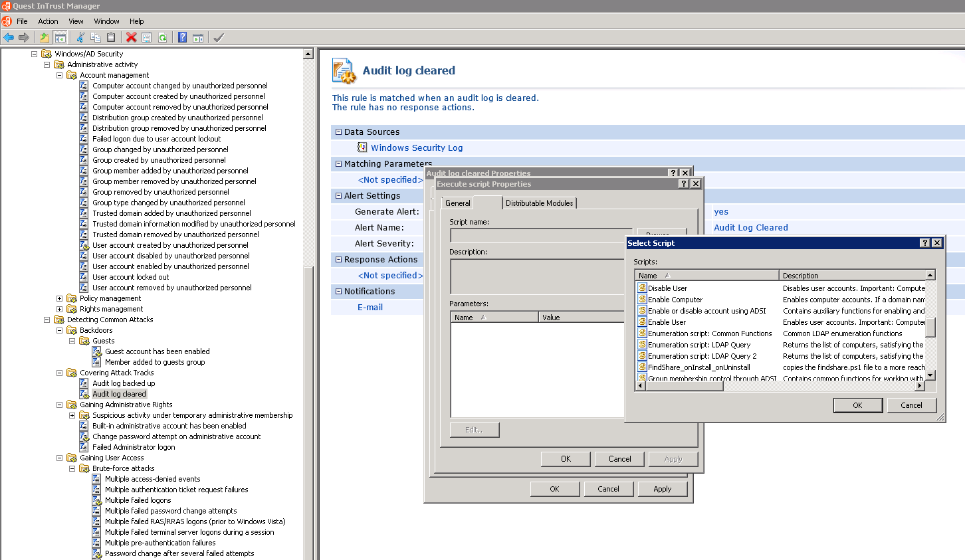Expand the Policy management tree node
This screenshot has height=560, width=965.
[x=60, y=299]
